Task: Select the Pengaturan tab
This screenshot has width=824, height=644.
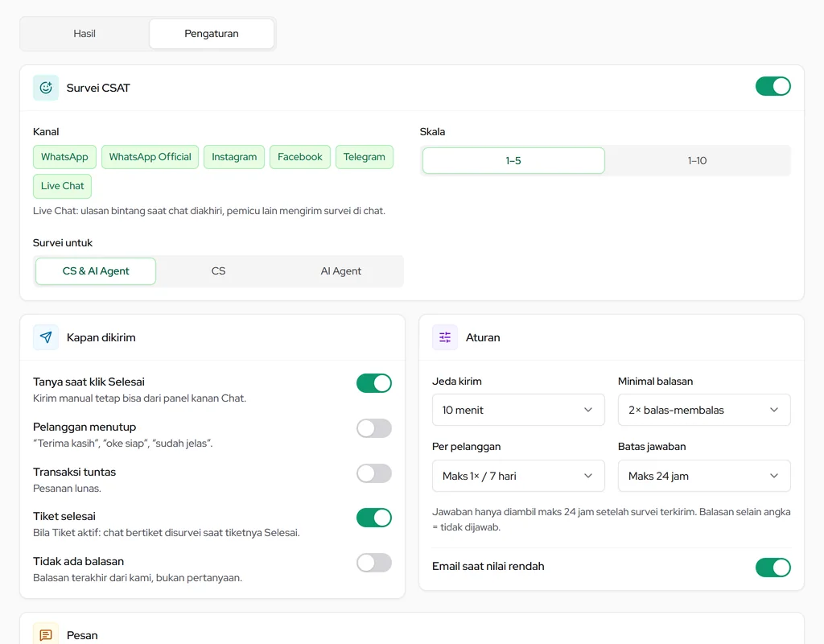Action: pos(212,34)
